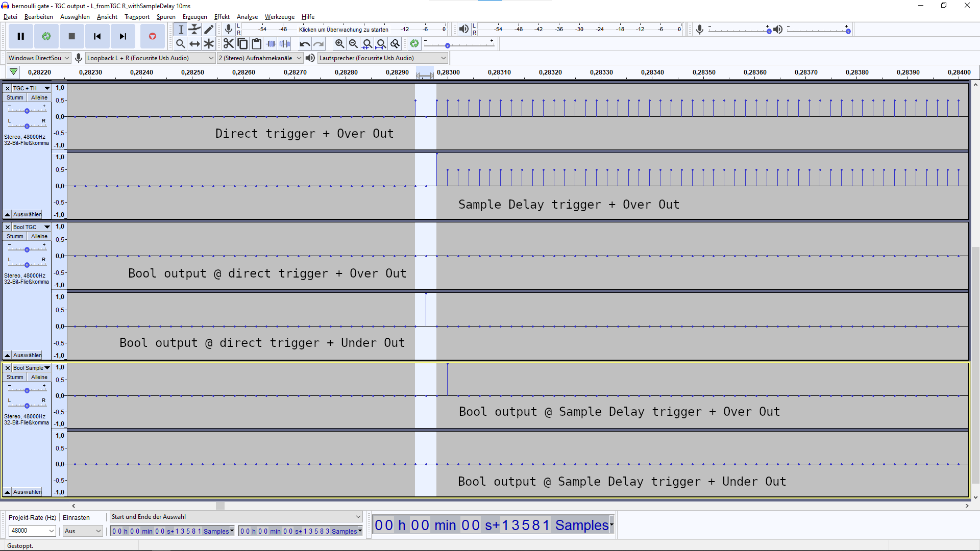Toggle the green timeline pin triangle
The image size is (980, 551).
pos(14,72)
